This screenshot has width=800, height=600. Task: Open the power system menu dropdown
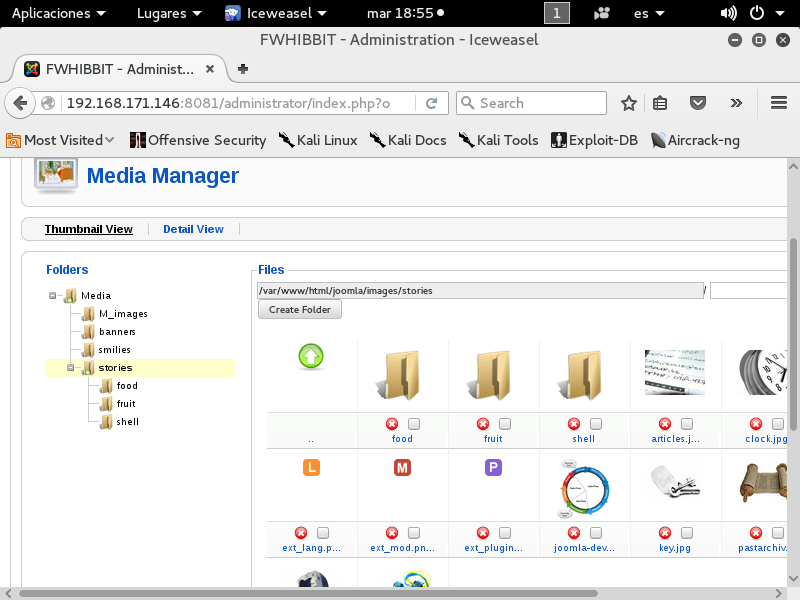click(x=767, y=13)
